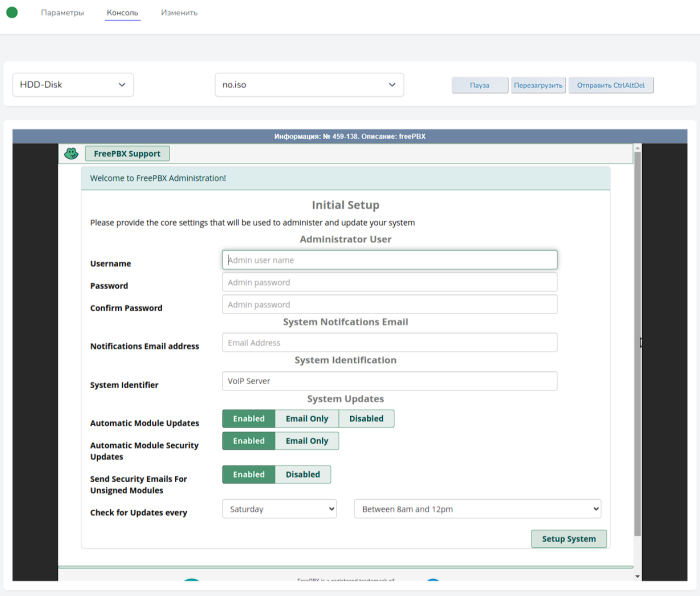Open the FreePBX Support button
Viewport: 700px width, 596px height.
point(127,154)
